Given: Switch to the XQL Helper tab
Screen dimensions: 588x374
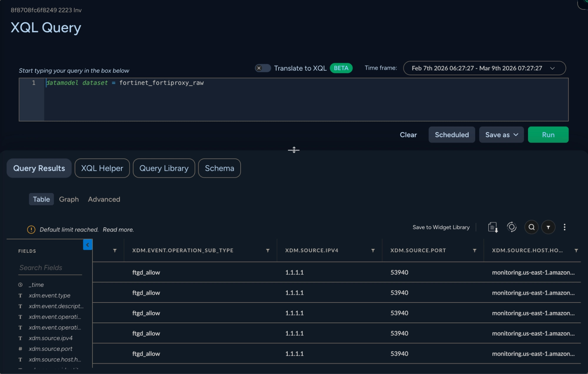Looking at the screenshot, I should tap(102, 168).
